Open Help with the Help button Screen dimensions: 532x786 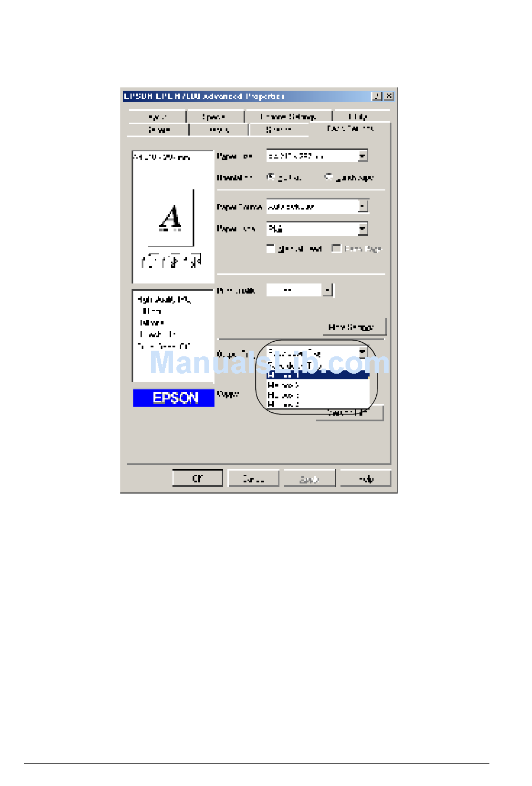pyautogui.click(x=366, y=478)
